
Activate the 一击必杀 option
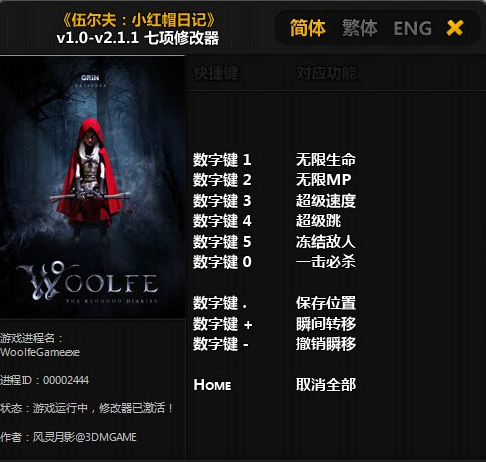click(x=326, y=262)
